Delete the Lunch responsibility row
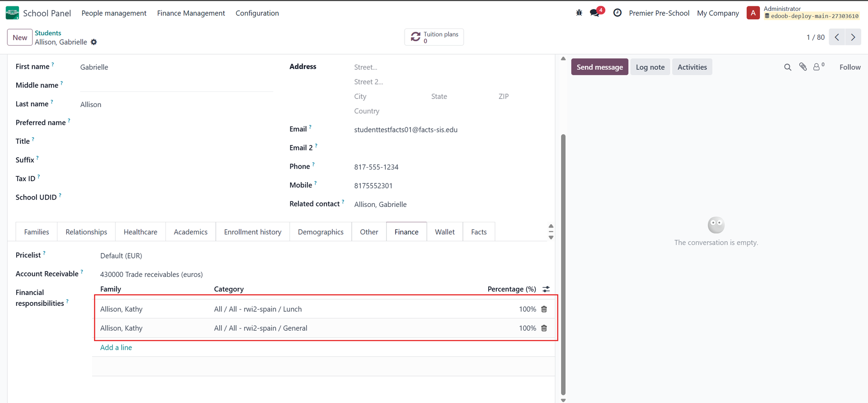868x403 pixels. click(544, 309)
